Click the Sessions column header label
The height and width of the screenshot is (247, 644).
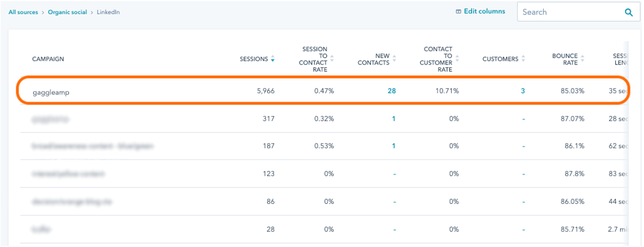click(254, 59)
